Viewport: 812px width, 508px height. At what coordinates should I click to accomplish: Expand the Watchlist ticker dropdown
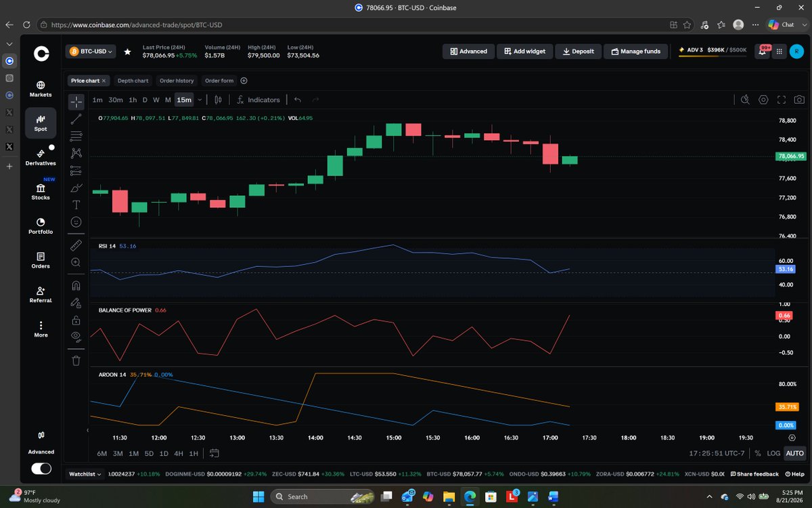[x=85, y=474]
